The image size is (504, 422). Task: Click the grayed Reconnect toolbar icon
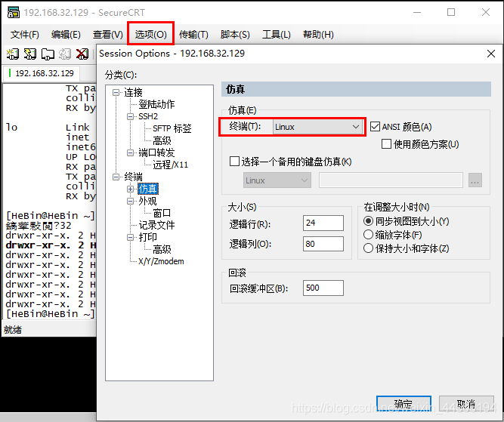tap(65, 54)
